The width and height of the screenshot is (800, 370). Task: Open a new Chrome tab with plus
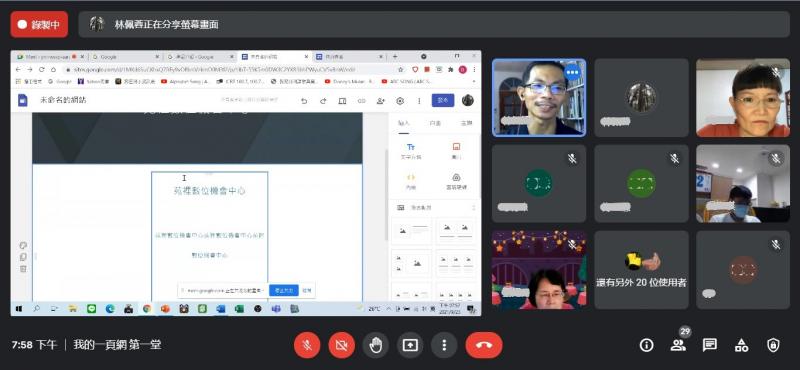[x=394, y=57]
